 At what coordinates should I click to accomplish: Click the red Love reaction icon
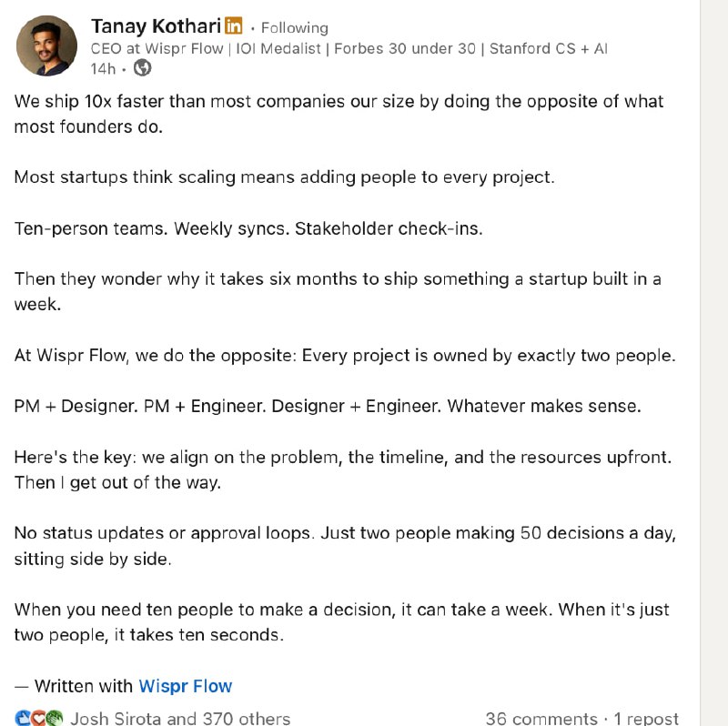(x=38, y=718)
